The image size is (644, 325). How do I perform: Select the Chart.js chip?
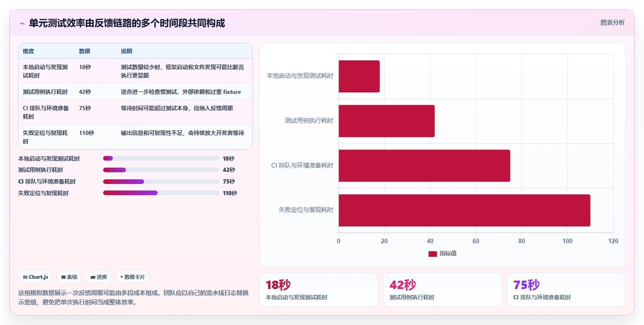[x=36, y=277]
